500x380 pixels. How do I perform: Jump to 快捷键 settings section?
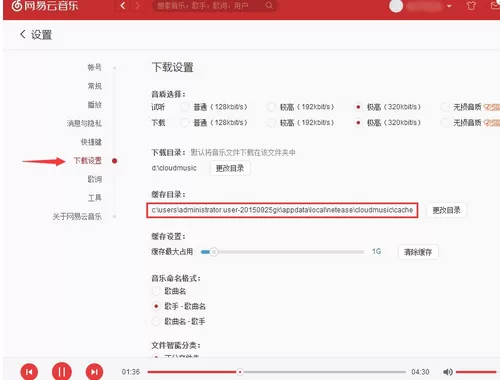pyautogui.click(x=91, y=142)
